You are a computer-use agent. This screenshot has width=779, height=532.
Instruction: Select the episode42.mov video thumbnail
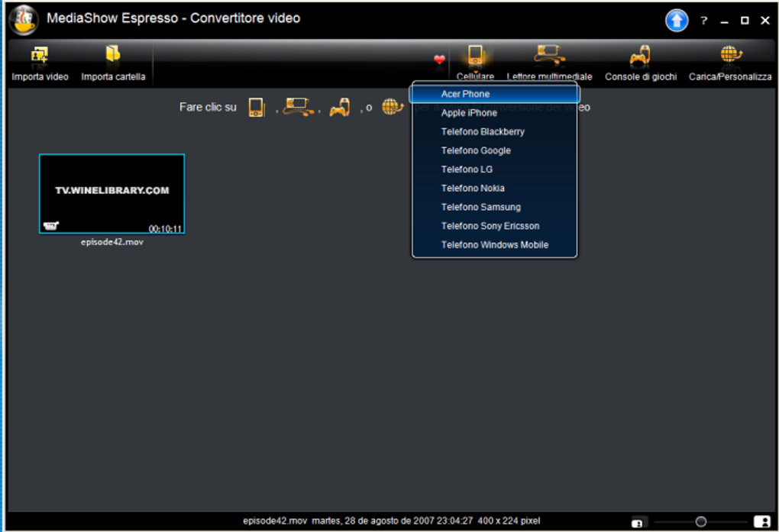[x=112, y=193]
